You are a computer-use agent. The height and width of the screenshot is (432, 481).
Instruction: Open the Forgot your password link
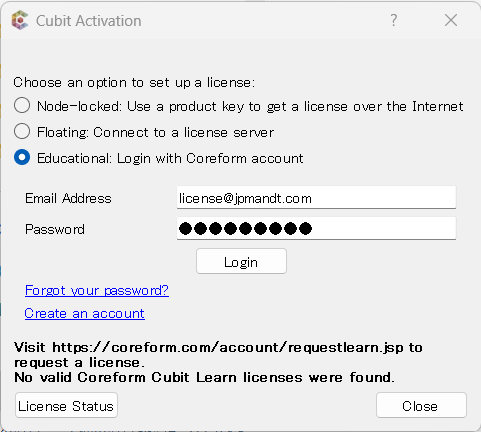point(97,290)
